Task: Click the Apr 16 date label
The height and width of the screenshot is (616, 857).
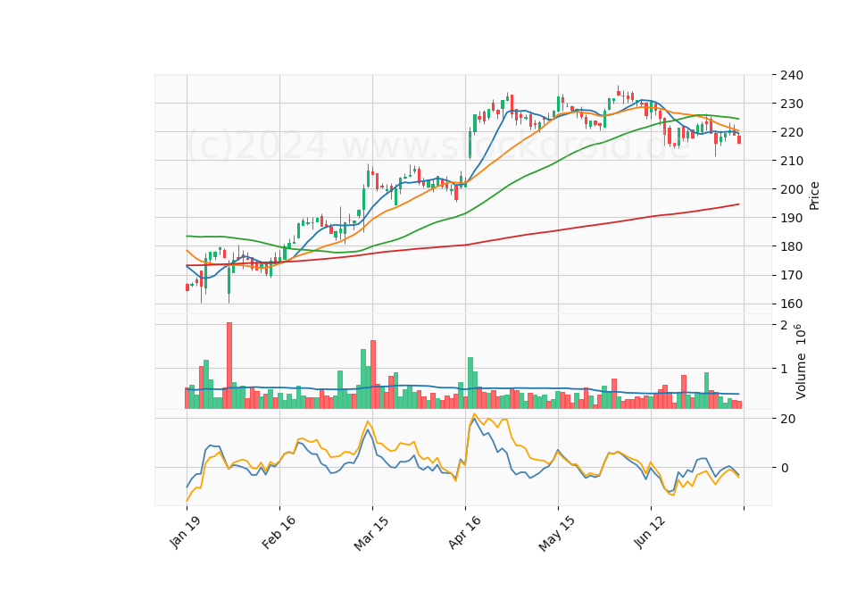Action: tap(464, 532)
